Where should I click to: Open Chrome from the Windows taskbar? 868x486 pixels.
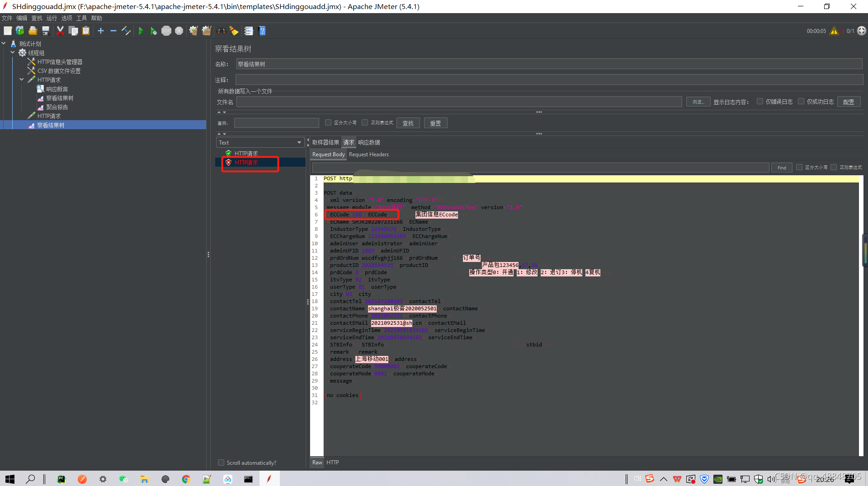pos(186,479)
